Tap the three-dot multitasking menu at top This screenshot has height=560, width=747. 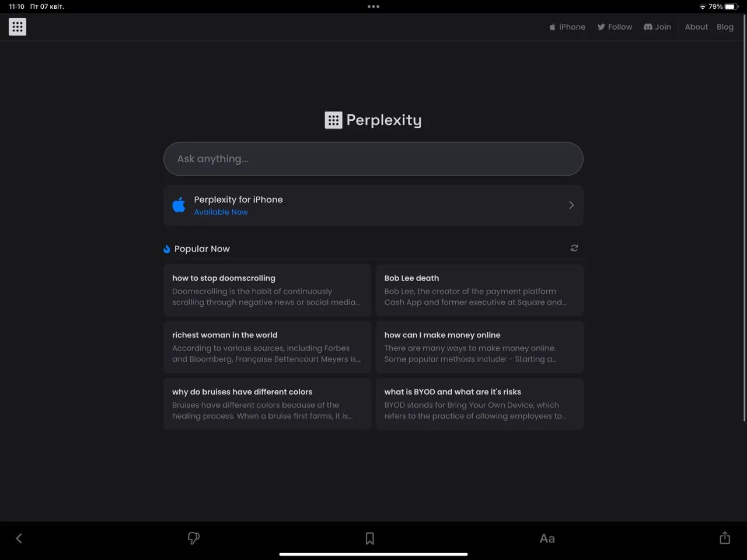point(373,6)
